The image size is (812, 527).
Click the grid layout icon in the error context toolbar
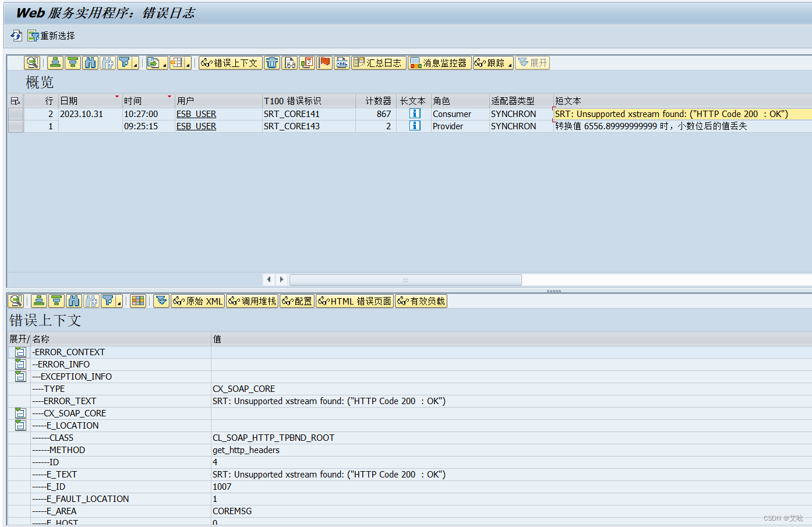138,301
